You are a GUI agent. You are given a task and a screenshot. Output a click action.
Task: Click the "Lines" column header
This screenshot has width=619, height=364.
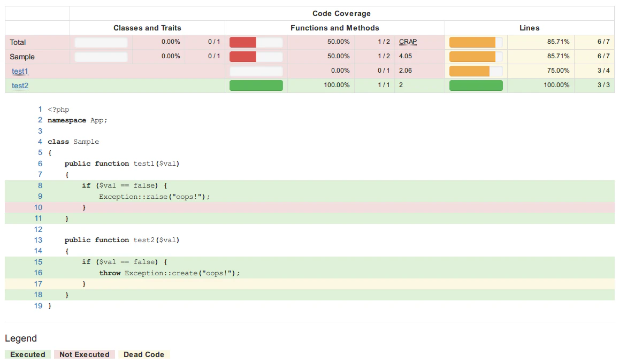[530, 28]
